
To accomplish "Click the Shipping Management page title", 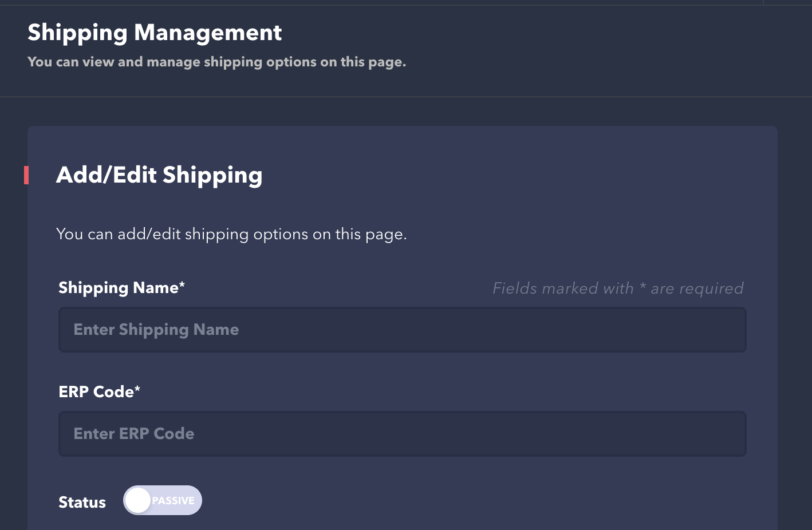I will click(155, 33).
